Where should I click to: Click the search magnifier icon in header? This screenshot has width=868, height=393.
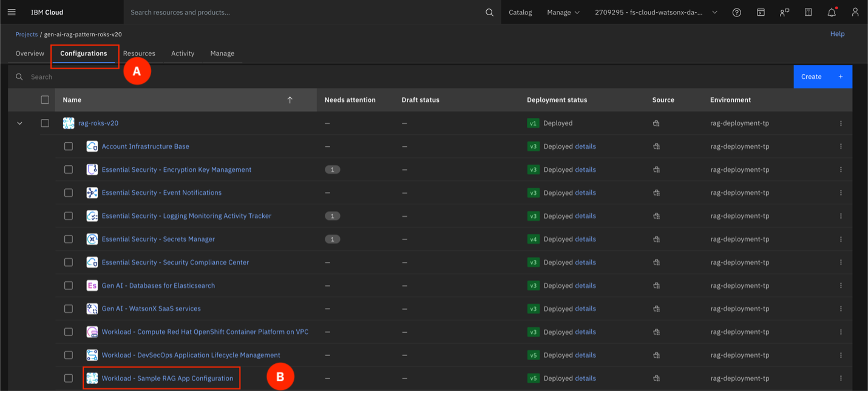[x=489, y=12]
